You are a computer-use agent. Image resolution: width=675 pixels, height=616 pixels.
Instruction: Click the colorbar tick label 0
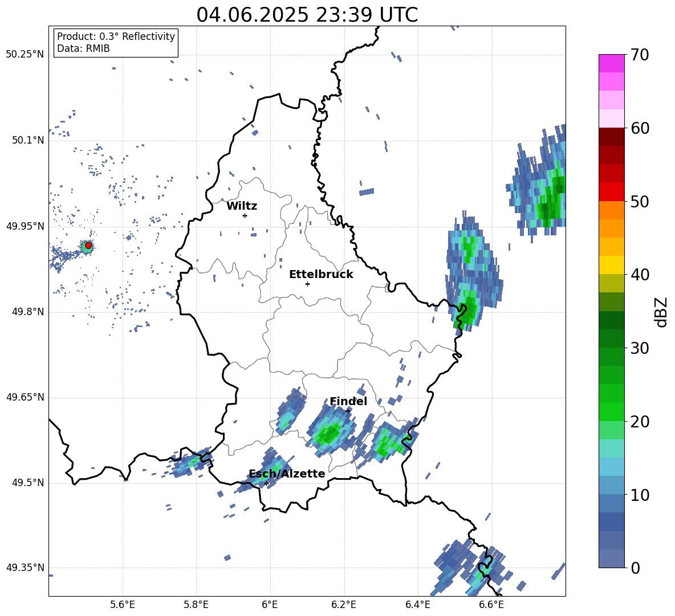point(635,568)
